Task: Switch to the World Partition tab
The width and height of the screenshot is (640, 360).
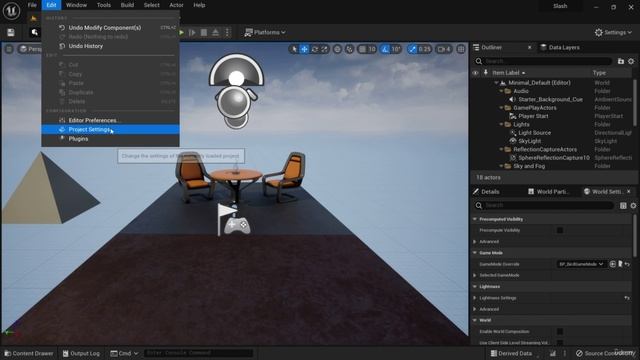Action: [548, 191]
